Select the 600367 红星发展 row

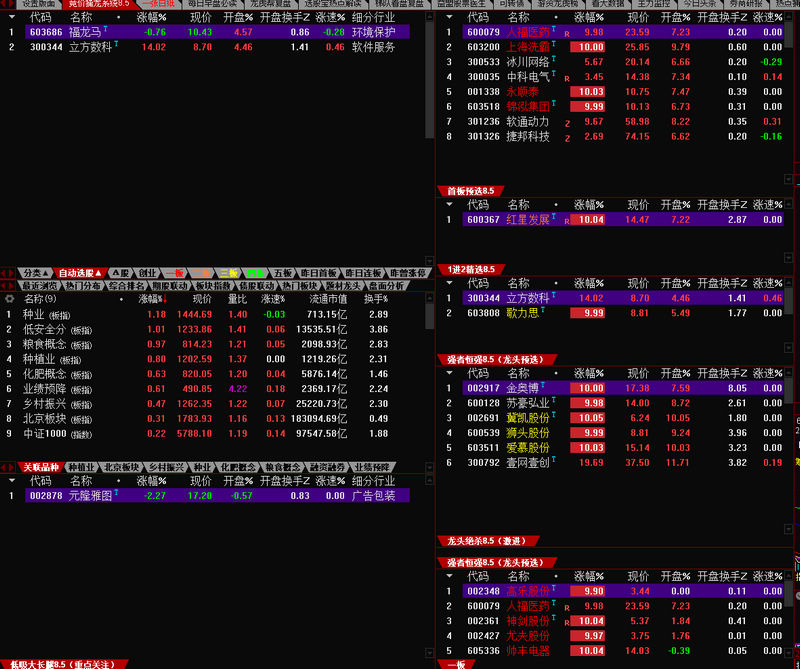(623, 219)
